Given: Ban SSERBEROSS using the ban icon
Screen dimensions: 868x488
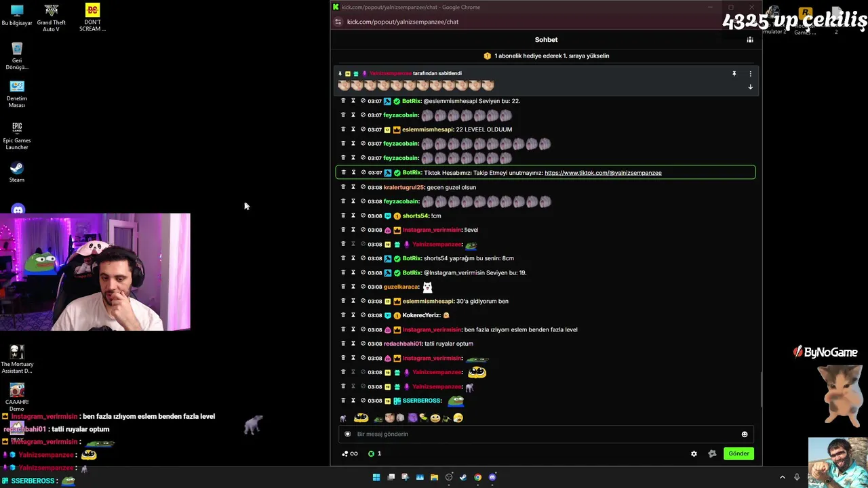Looking at the screenshot, I should 363,401.
